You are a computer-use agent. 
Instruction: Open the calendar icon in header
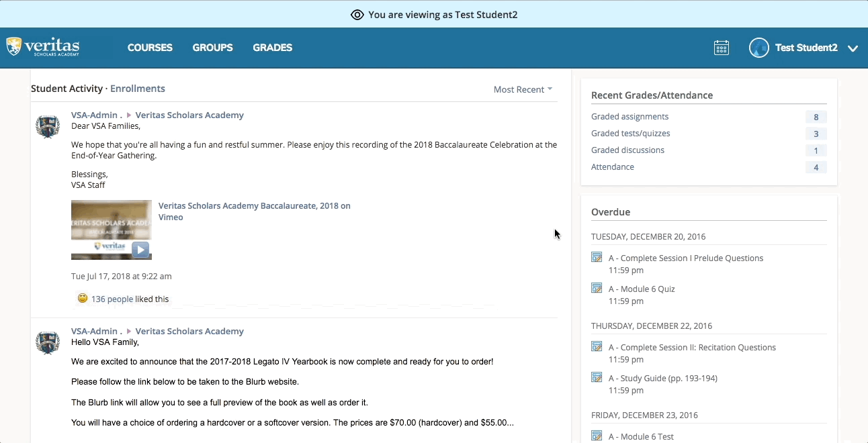[x=722, y=48]
